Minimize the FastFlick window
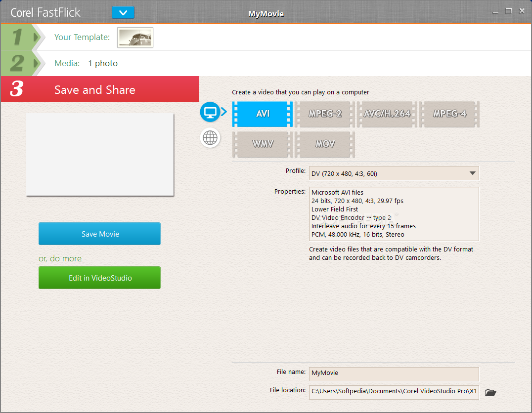 [495, 12]
